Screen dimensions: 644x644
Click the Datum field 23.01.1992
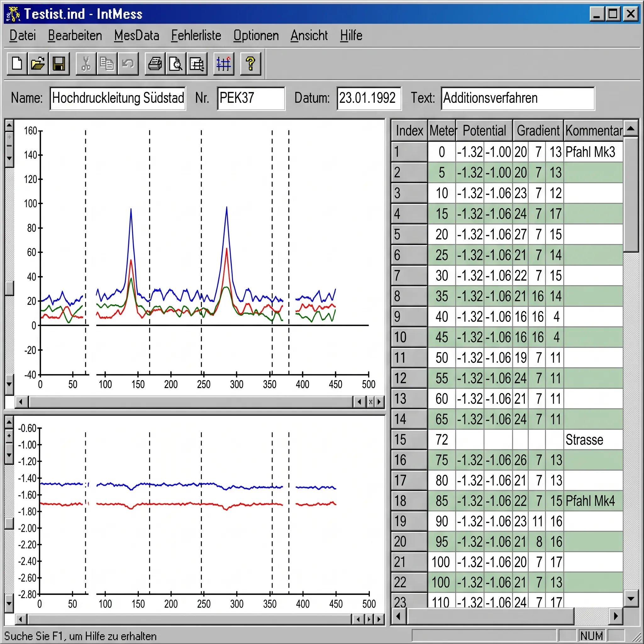(x=369, y=98)
